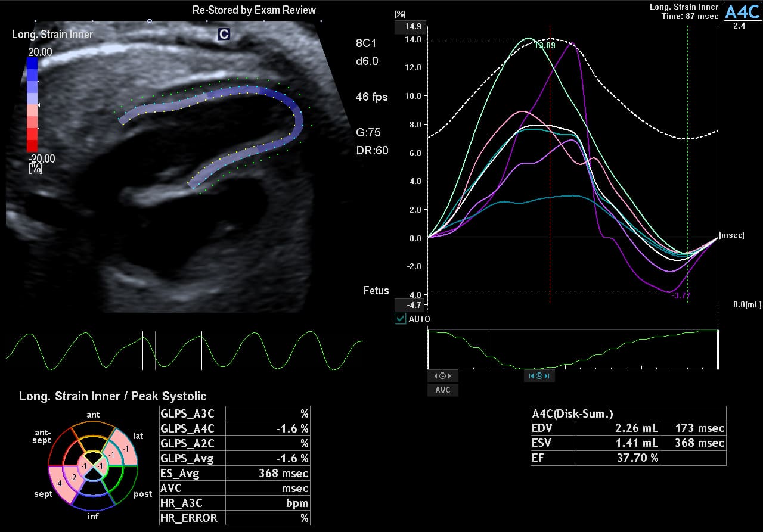This screenshot has height=532, width=763.
Task: Click the GLPS_A2C row label
Action: [192, 443]
